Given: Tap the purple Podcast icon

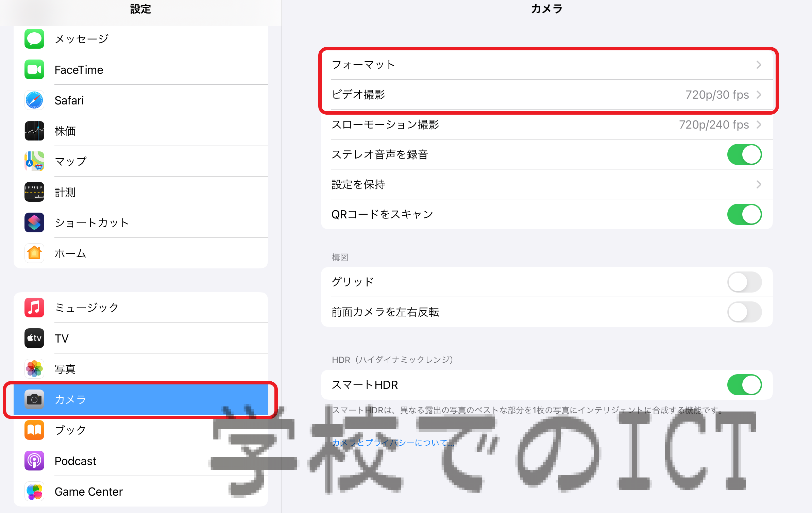Looking at the screenshot, I should pyautogui.click(x=34, y=461).
